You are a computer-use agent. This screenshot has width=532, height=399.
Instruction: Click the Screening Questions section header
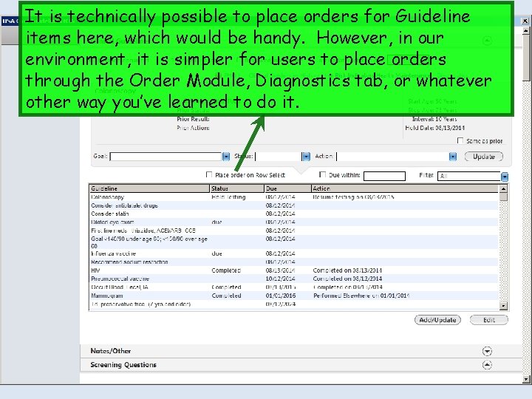tap(301, 365)
